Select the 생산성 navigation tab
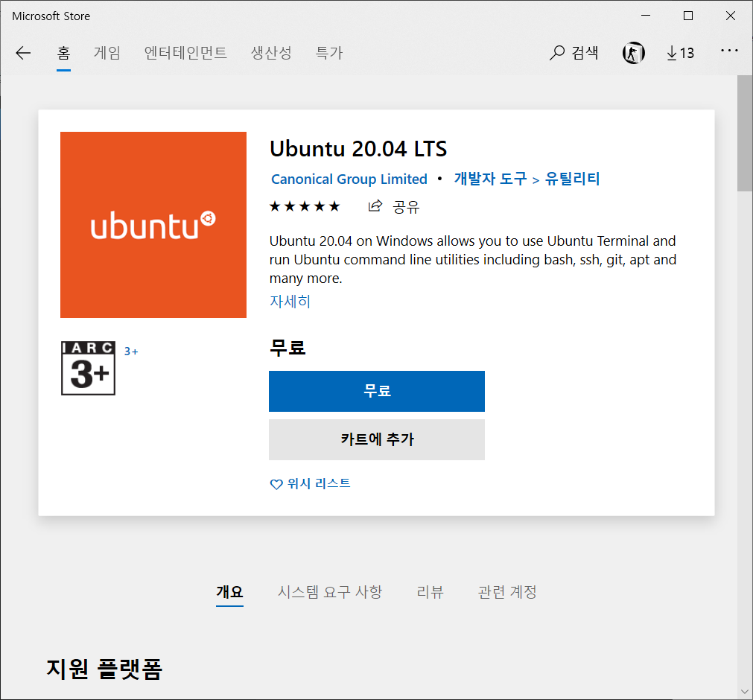 [x=271, y=53]
